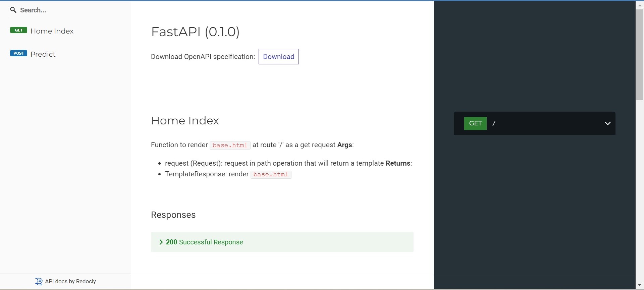Expand the GET / endpoint dropdown arrow
This screenshot has height=290, width=644.
tap(608, 123)
